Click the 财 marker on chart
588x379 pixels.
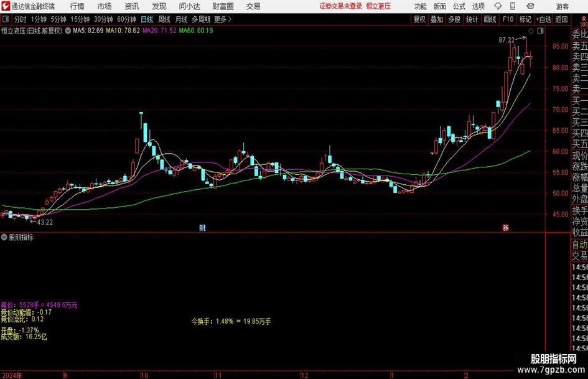click(x=202, y=227)
